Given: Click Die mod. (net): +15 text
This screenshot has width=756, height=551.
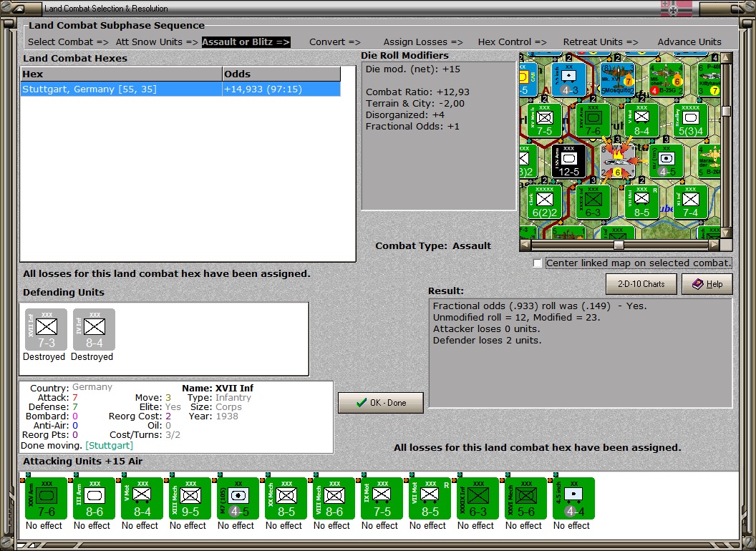Looking at the screenshot, I should click(412, 69).
